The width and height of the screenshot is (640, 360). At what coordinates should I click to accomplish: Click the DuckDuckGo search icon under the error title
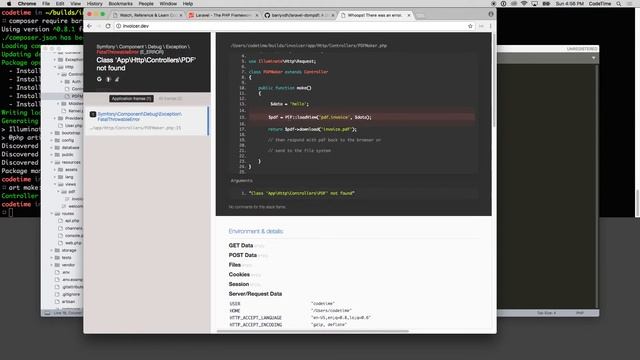pos(108,79)
